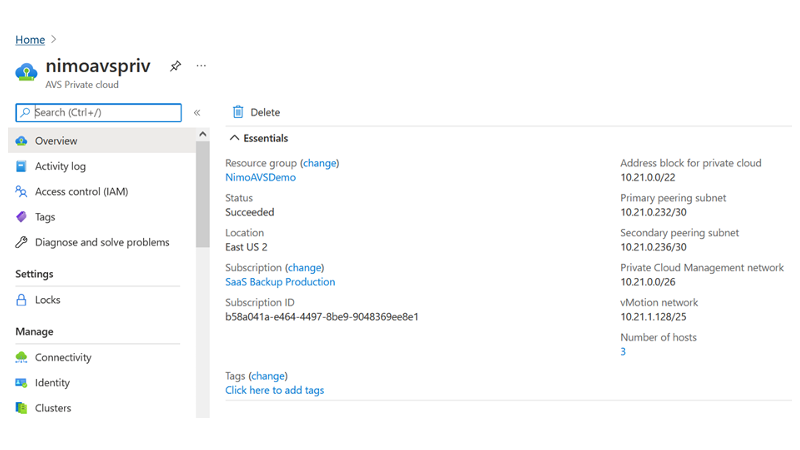This screenshot has height=450, width=800.
Task: Open the SaaS Backup Production subscription link
Action: pyautogui.click(x=280, y=282)
